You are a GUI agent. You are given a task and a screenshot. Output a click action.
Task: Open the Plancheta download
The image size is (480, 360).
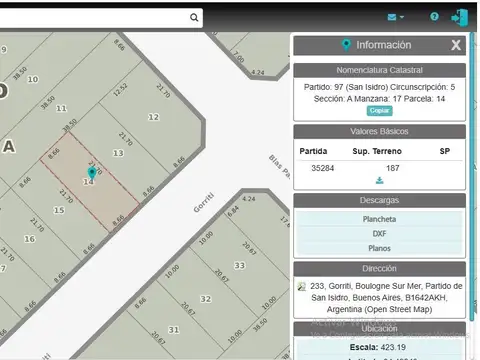pos(379,219)
